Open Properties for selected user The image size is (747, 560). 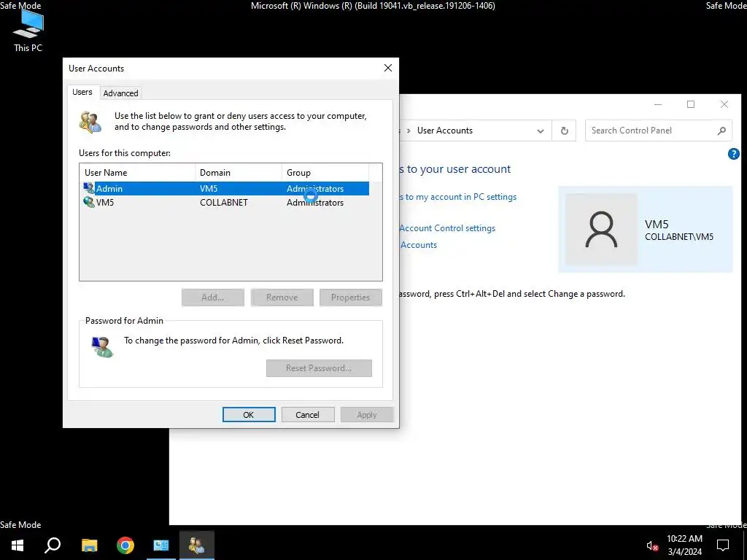pos(351,297)
